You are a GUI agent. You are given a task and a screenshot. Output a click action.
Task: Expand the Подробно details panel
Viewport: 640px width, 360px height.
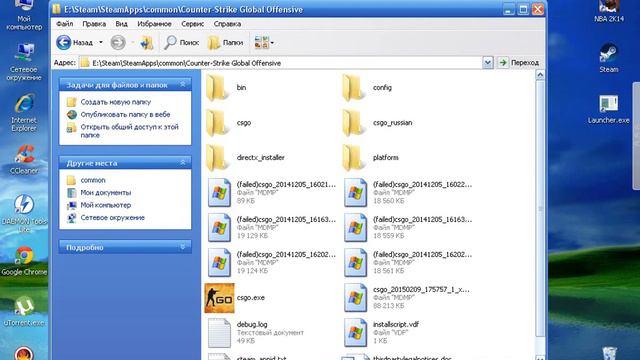tap(182, 247)
